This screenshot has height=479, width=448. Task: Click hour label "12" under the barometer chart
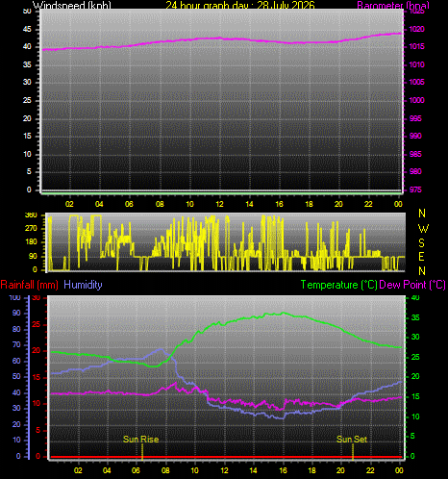point(219,204)
